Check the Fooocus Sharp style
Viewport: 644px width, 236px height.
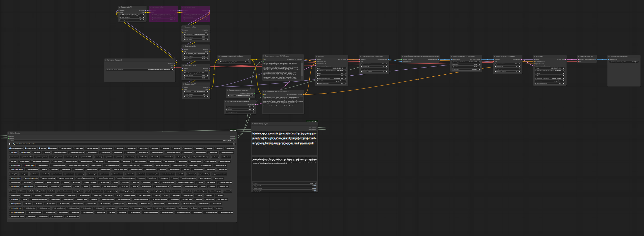click(x=74, y=148)
